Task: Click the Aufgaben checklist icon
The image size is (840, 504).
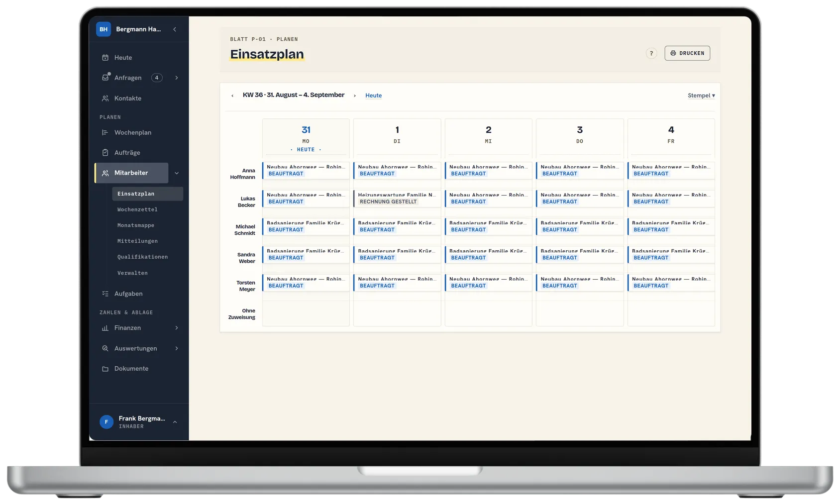Action: coord(105,294)
